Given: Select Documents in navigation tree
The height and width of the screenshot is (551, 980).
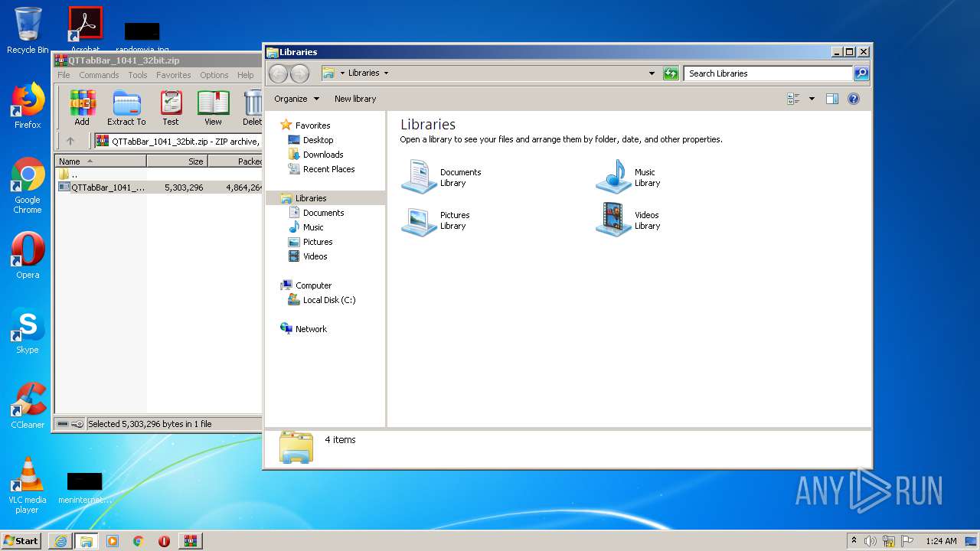Looking at the screenshot, I should (x=323, y=213).
